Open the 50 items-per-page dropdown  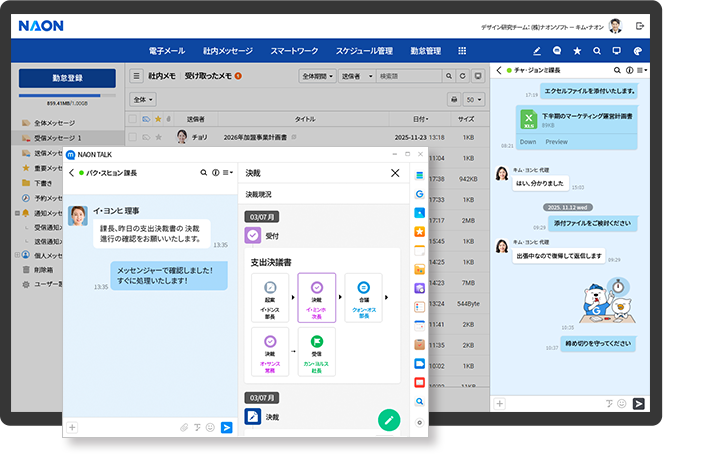coord(474,100)
